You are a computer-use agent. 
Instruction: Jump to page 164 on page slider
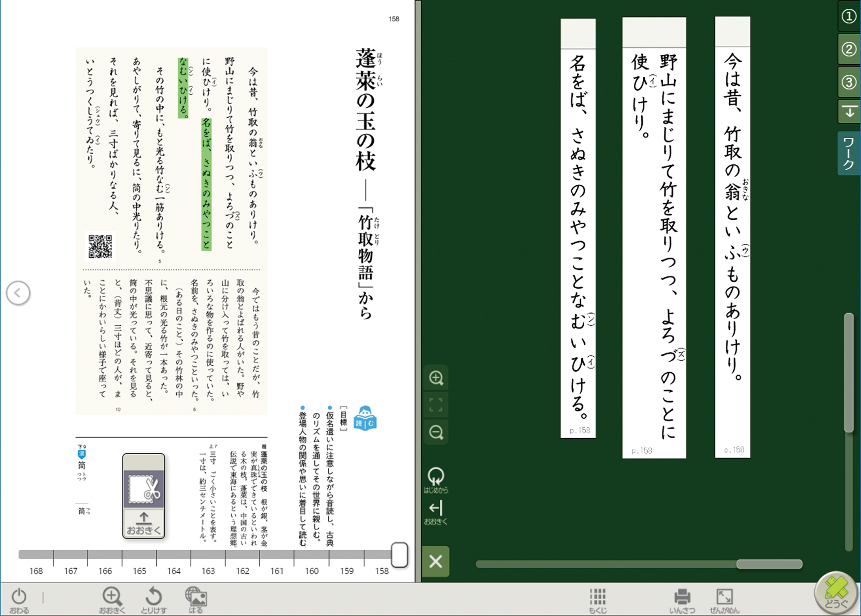tap(174, 571)
